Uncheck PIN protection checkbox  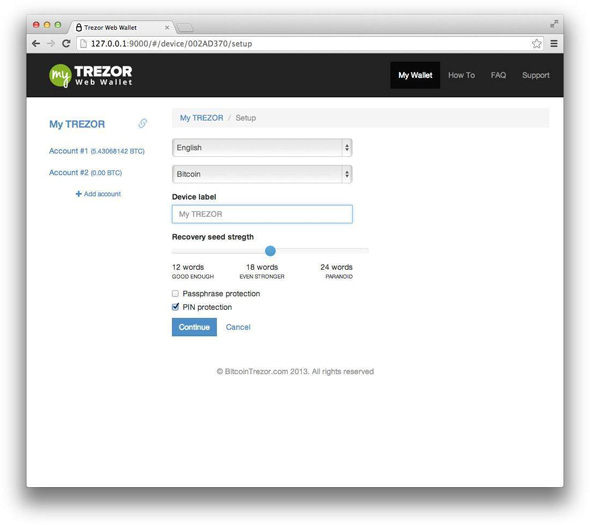point(175,307)
